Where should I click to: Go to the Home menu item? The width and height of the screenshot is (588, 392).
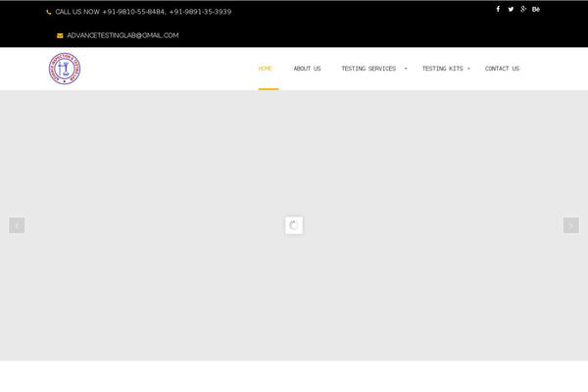[x=266, y=69]
